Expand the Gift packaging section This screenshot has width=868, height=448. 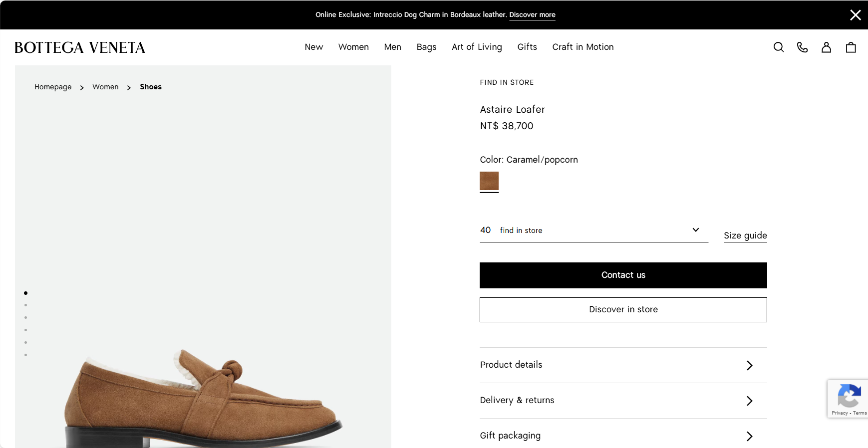(623, 436)
